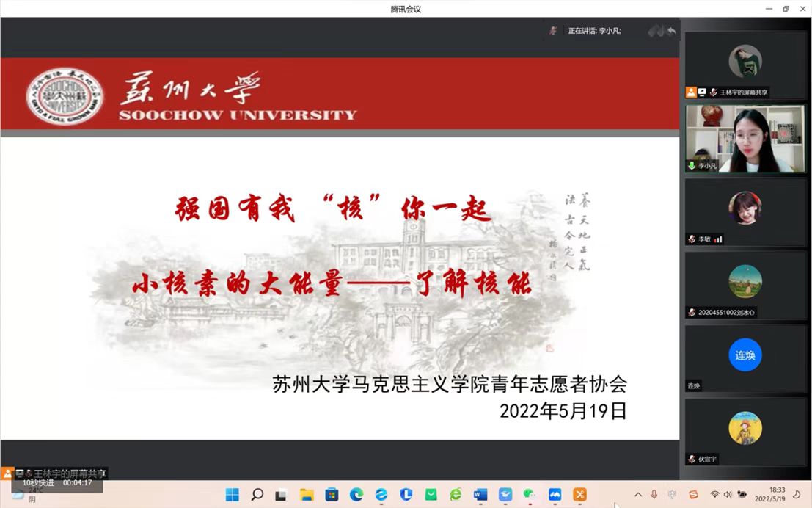Viewport: 812px width, 508px height.
Task: Click the muted mic icon beside 正在讲话
Action: pos(553,31)
